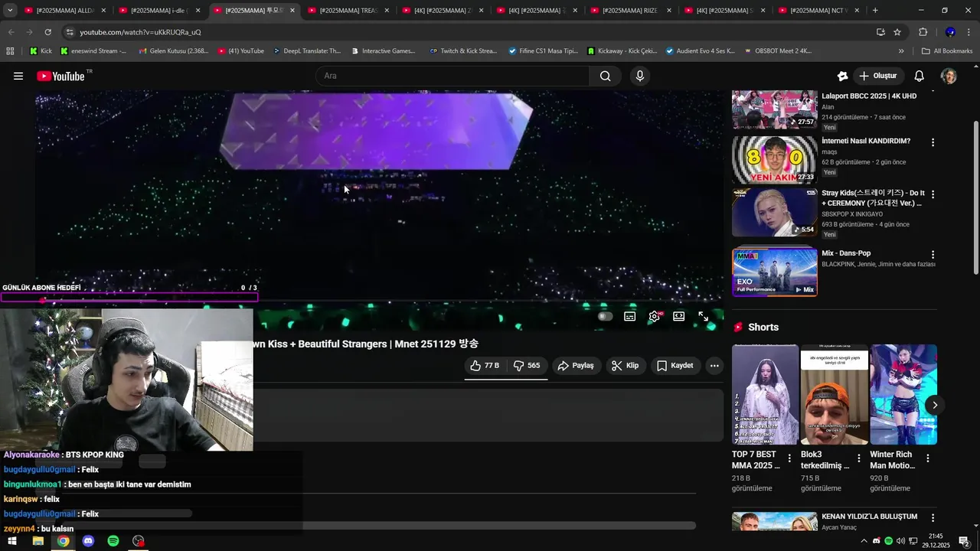
Task: Go to the YouTube home logo
Action: click(x=60, y=76)
